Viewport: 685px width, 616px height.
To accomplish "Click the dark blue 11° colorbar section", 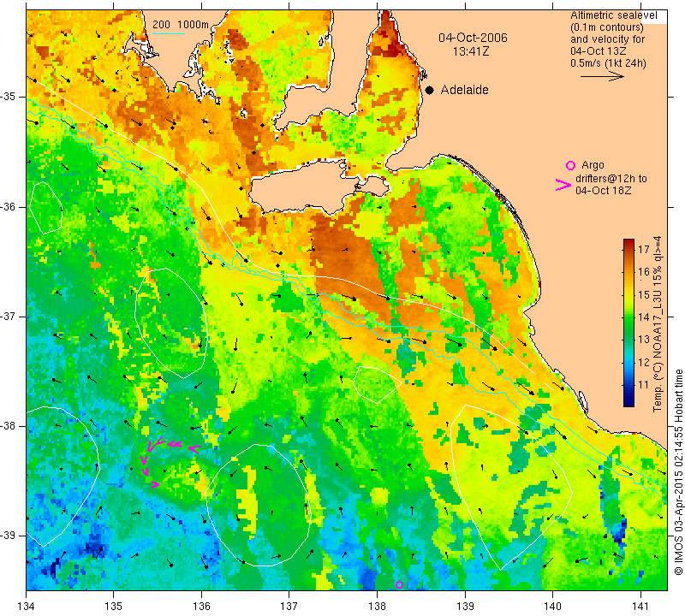I will click(x=628, y=385).
